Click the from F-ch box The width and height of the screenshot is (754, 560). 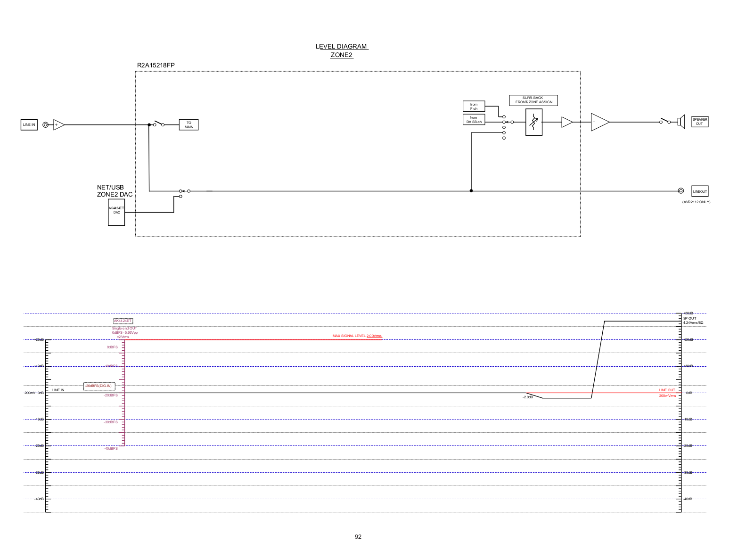[x=474, y=107]
